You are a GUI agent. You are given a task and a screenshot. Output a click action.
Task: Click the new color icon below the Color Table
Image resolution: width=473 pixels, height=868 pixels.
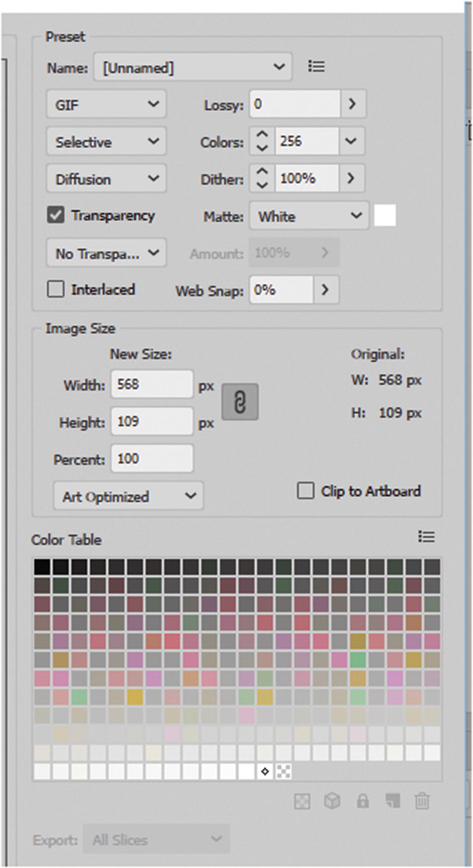pyautogui.click(x=393, y=801)
